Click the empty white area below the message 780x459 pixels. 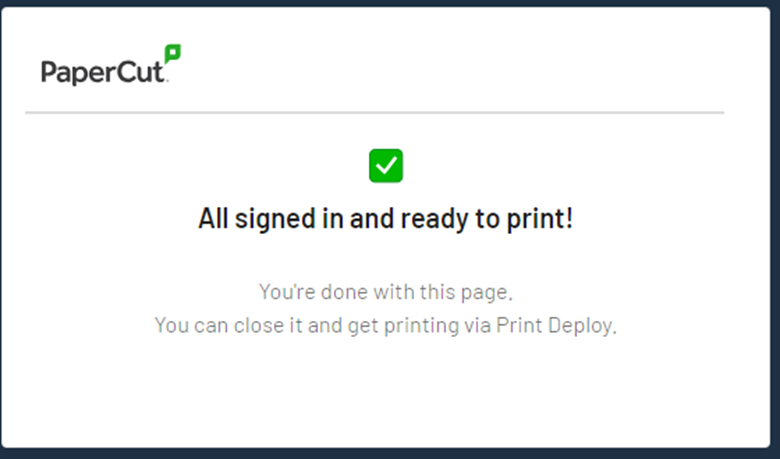386,393
